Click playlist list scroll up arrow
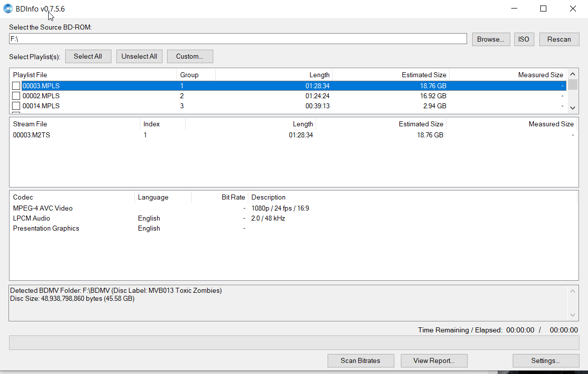 pos(572,74)
